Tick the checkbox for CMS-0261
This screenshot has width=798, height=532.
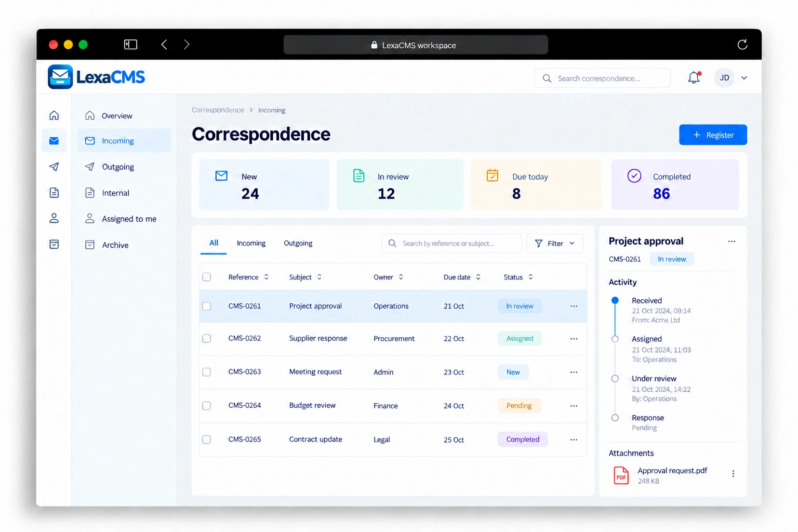click(206, 306)
